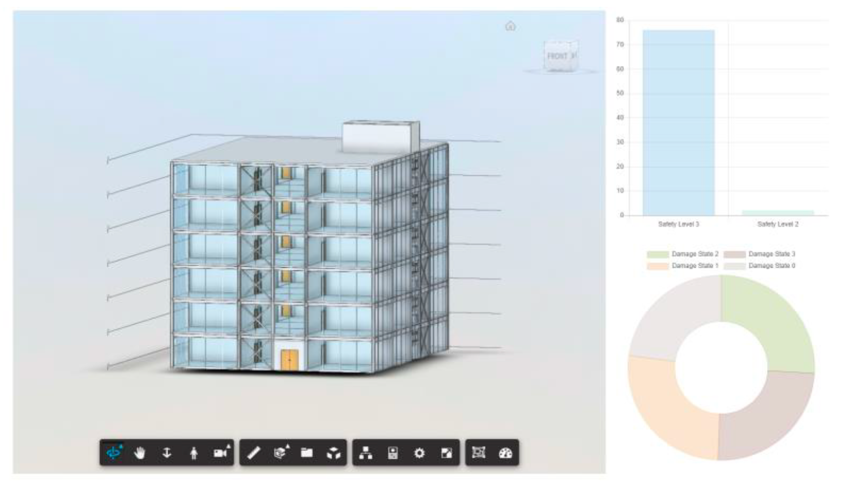Click the FRONT face of view cube

click(559, 56)
